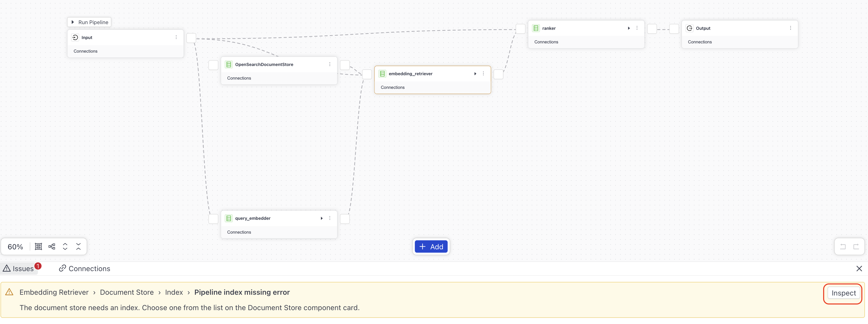
Task: Open the Output card's three-dot menu
Action: (791, 28)
